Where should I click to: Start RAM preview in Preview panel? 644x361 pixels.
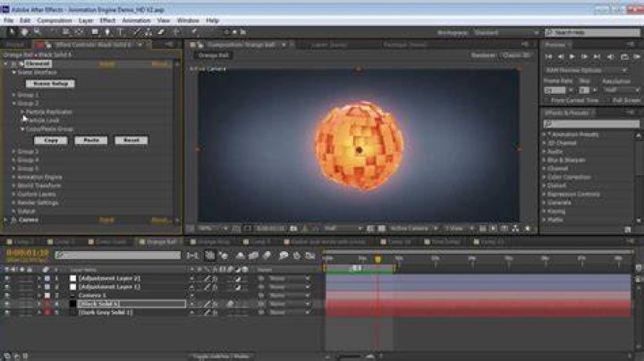(637, 57)
